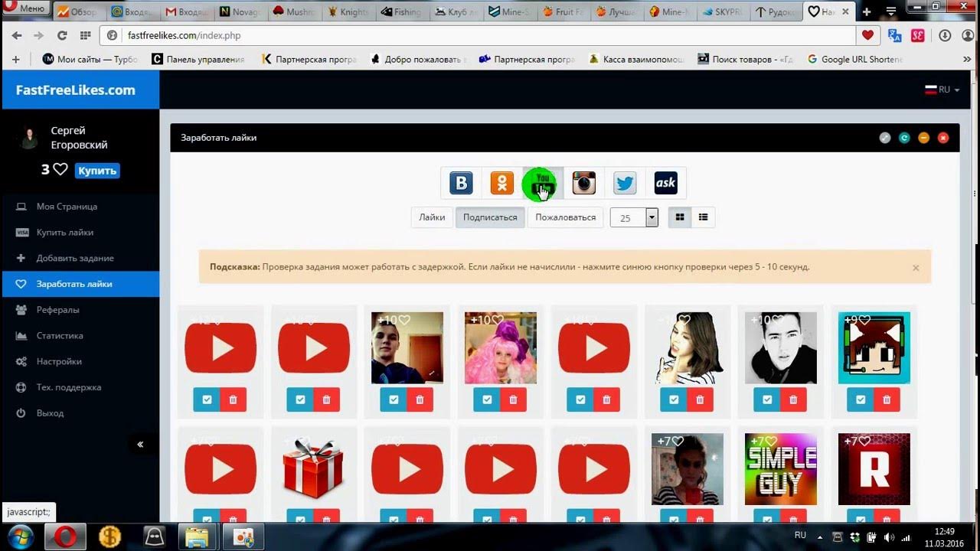980x551 pixels.
Task: Click the grey panel settings circle icon
Action: point(885,138)
